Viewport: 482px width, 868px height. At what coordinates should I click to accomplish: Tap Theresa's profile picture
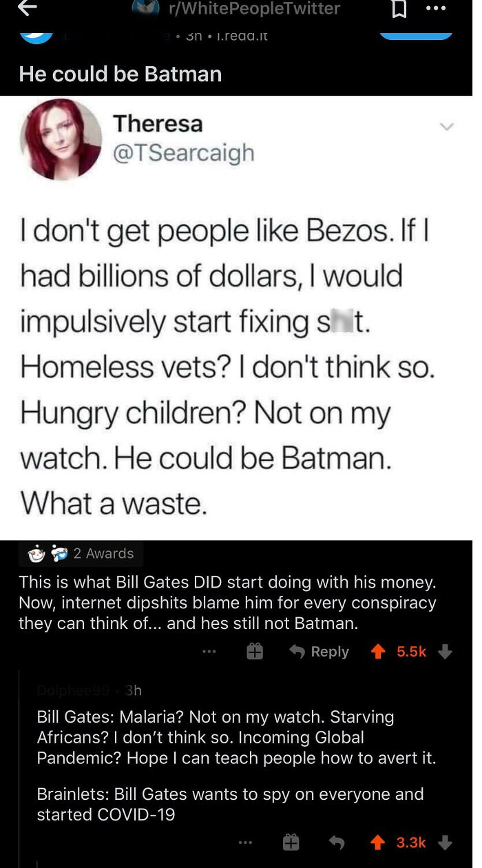61,140
